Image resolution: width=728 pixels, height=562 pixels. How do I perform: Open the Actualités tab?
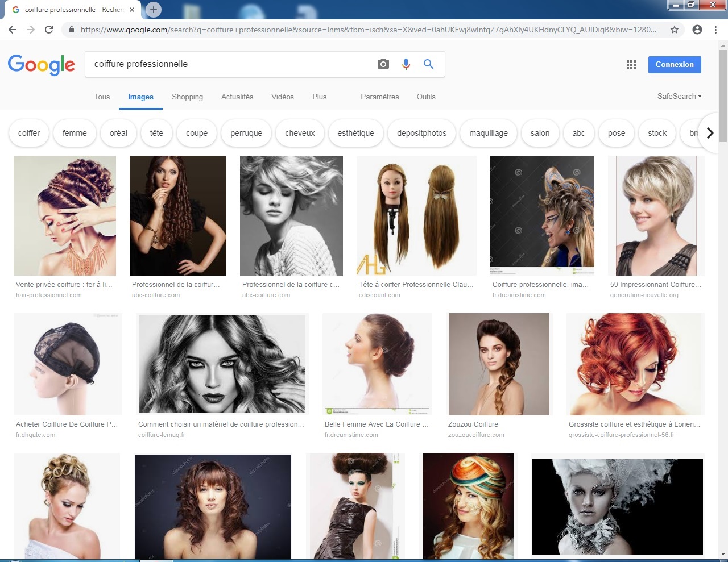coord(237,97)
